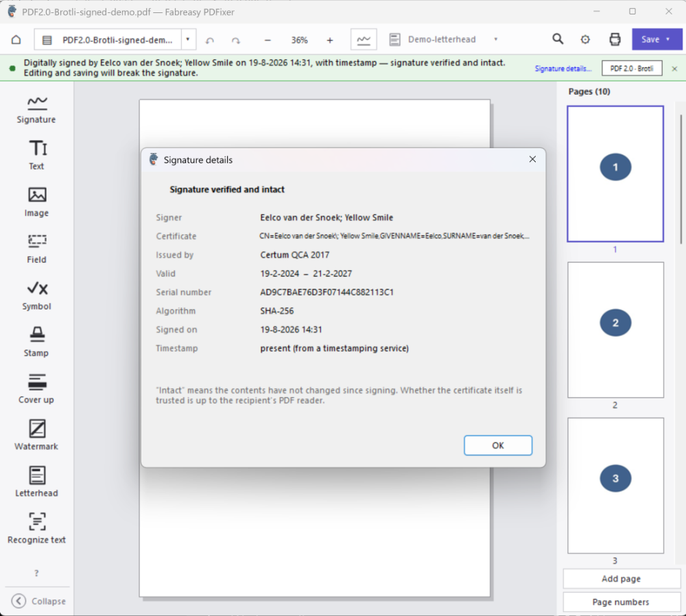Close the Signature details dialog
The image size is (686, 616).
[x=532, y=159]
